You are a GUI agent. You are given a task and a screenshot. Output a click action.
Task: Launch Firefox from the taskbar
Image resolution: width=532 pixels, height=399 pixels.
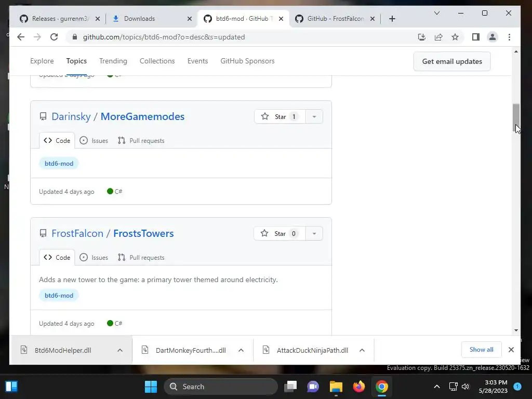[x=358, y=387]
